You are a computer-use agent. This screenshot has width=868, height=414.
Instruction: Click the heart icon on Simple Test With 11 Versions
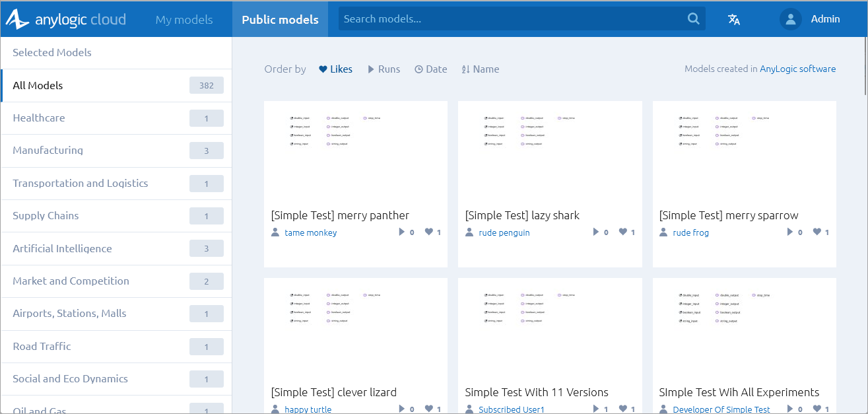(x=622, y=409)
